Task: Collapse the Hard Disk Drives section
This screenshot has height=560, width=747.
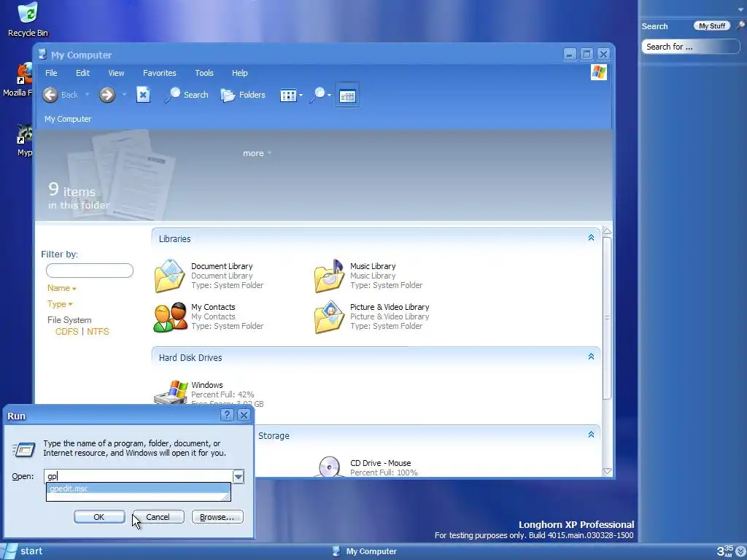Action: click(x=591, y=357)
